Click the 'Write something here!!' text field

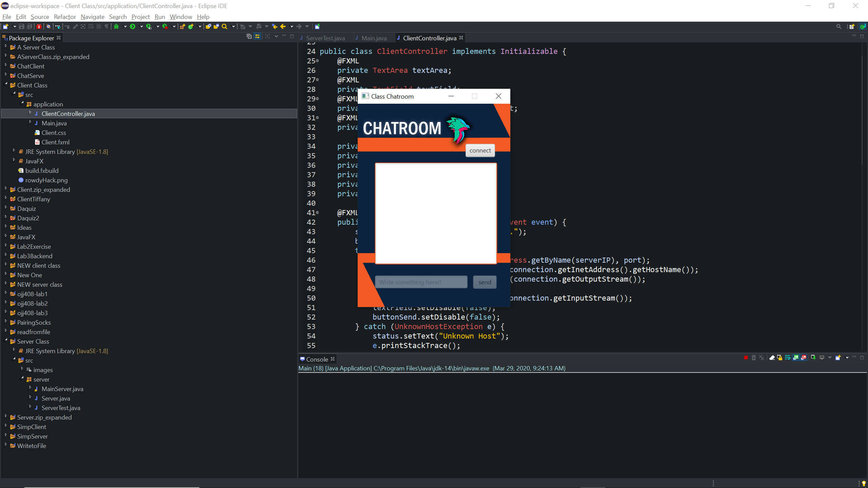(x=421, y=282)
